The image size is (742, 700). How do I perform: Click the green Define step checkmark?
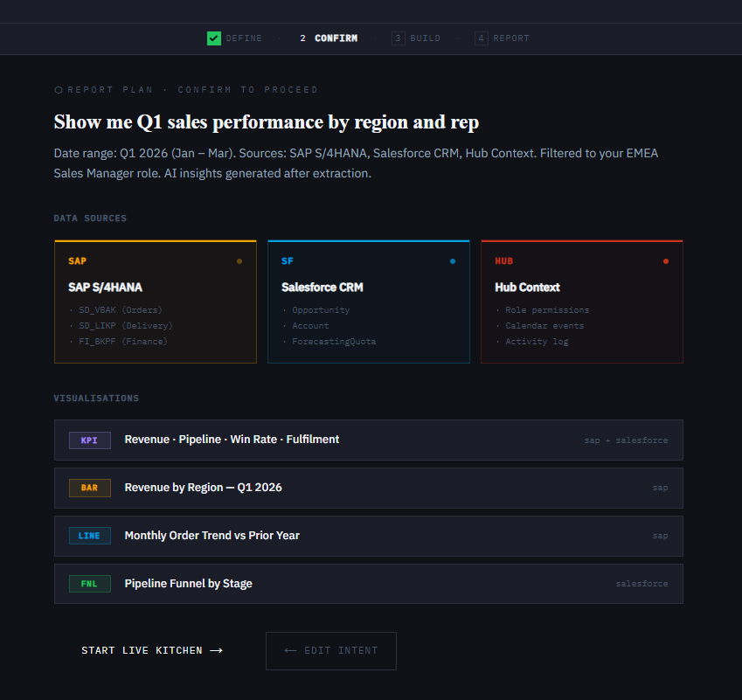pos(214,38)
